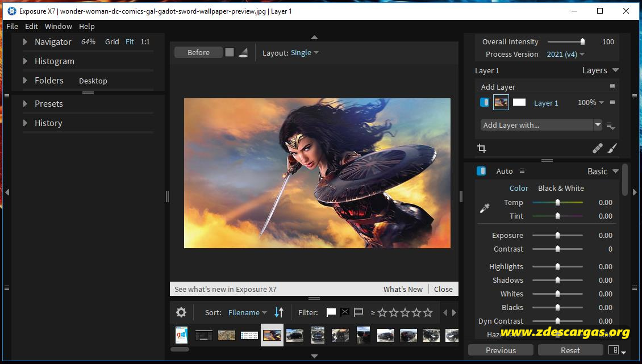Open the File menu

(12, 26)
